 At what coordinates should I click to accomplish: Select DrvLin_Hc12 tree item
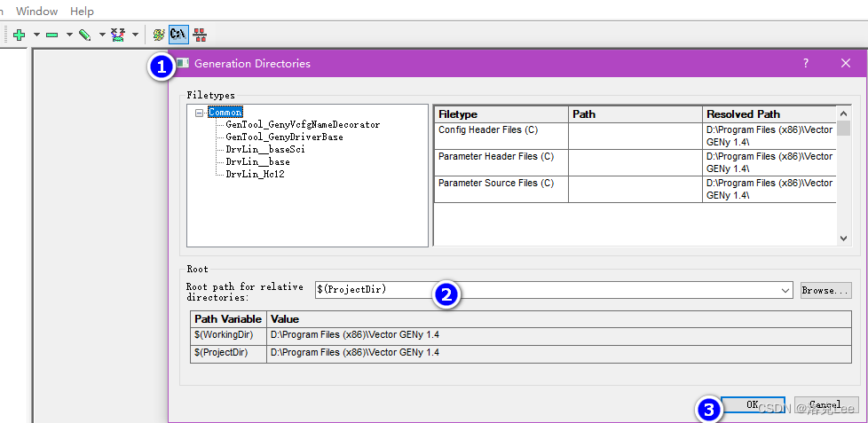coord(256,174)
